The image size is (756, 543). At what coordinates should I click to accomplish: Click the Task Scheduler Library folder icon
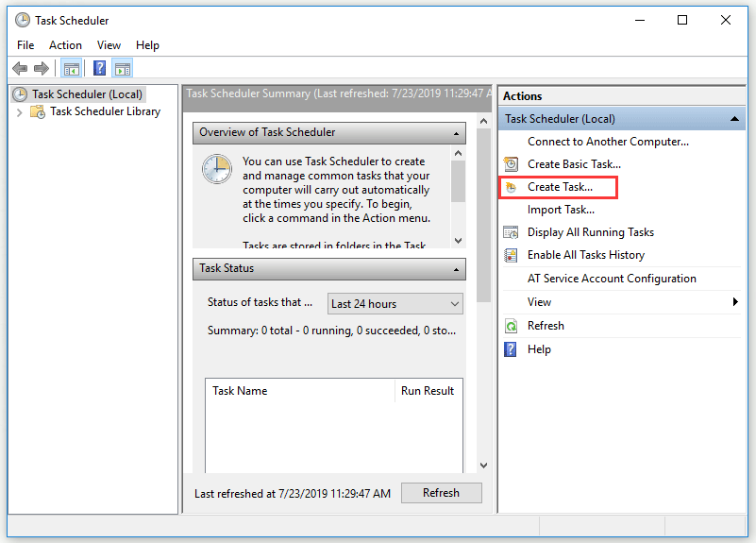click(38, 111)
